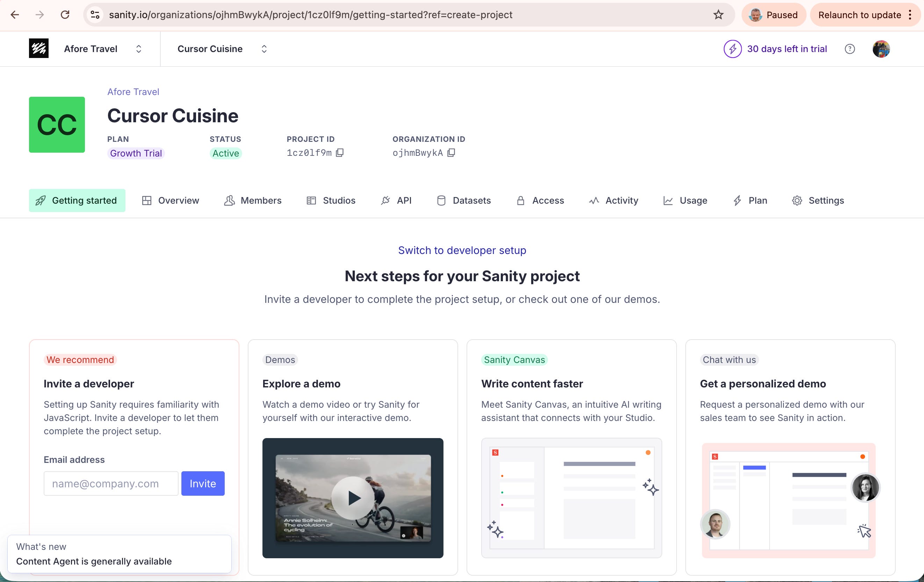This screenshot has width=924, height=582.
Task: Bookmark this page with star icon
Action: point(718,15)
